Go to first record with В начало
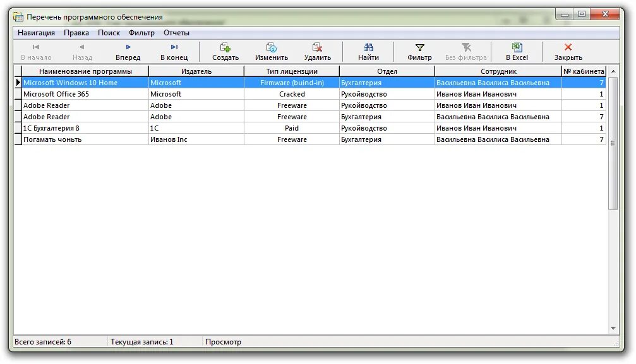Image resolution: width=636 pixels, height=364 pixels. [36, 52]
